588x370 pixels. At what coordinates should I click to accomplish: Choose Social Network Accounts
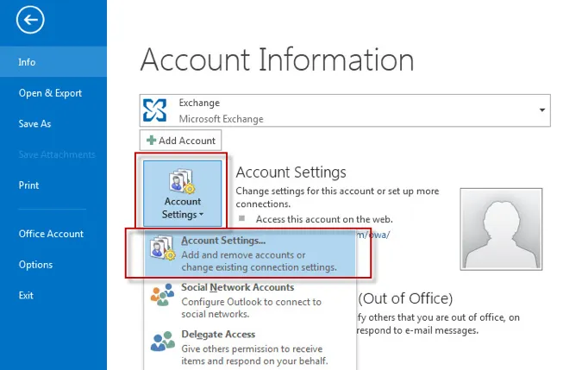pos(250,300)
